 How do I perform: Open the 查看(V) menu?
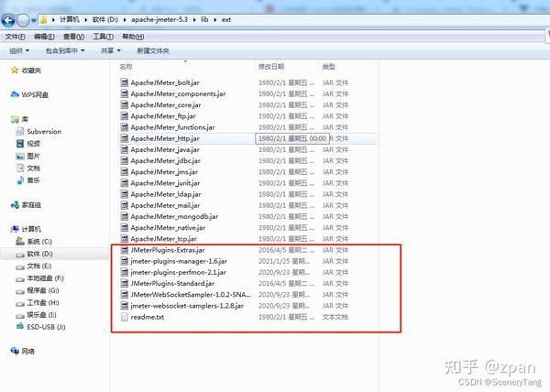[x=73, y=37]
